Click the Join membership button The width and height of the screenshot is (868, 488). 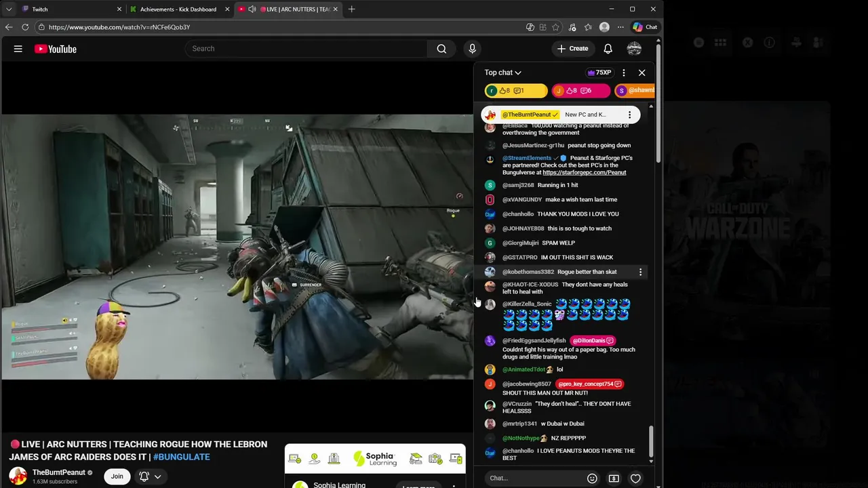117,476
